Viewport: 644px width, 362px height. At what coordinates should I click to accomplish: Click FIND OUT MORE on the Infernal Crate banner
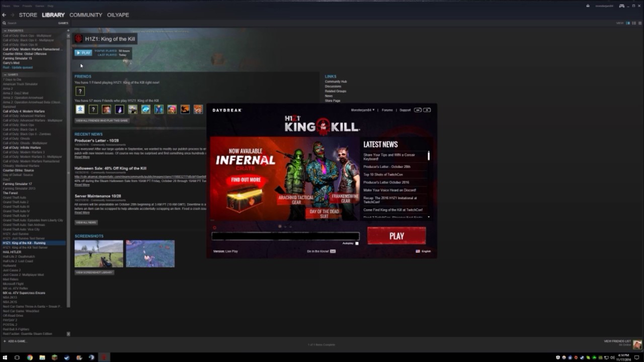pyautogui.click(x=246, y=180)
